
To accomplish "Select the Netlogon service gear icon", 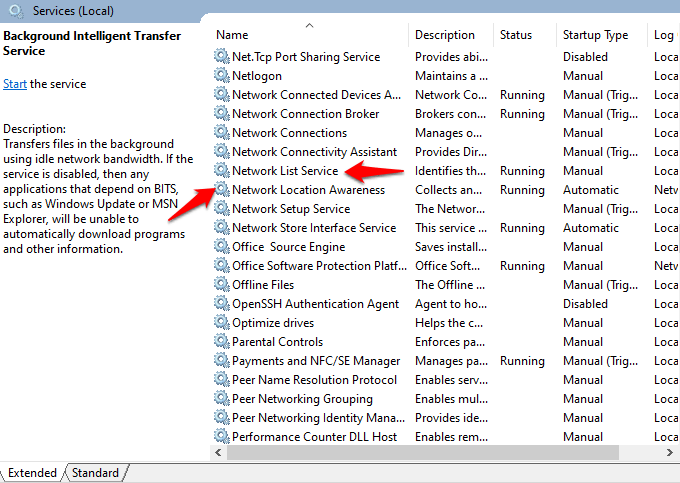I will point(222,75).
